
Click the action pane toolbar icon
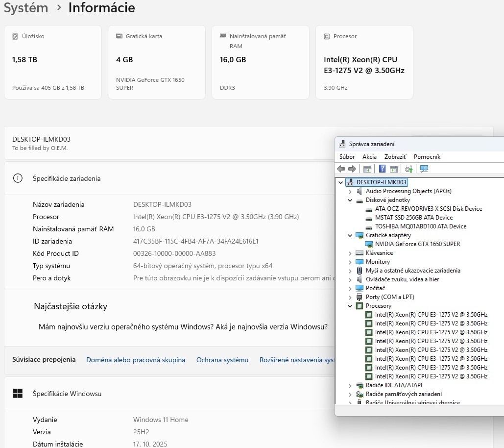pos(393,169)
